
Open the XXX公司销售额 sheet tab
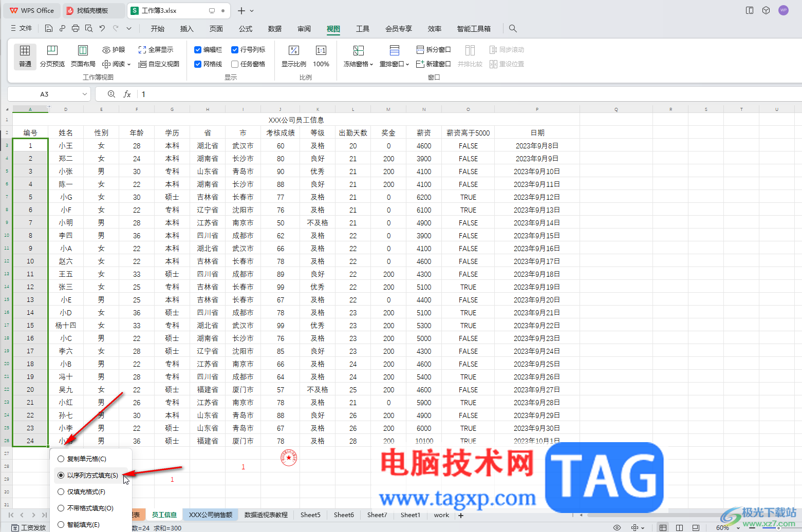point(211,515)
